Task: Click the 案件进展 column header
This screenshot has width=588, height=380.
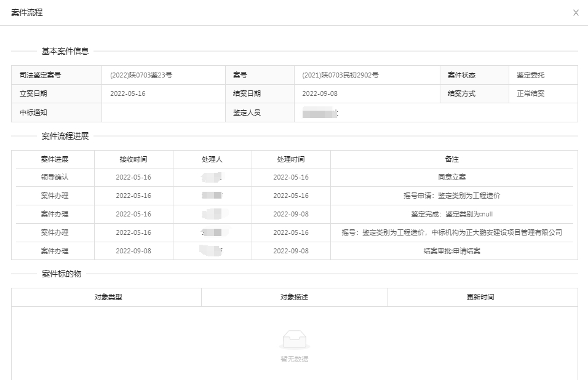Action: (55, 159)
